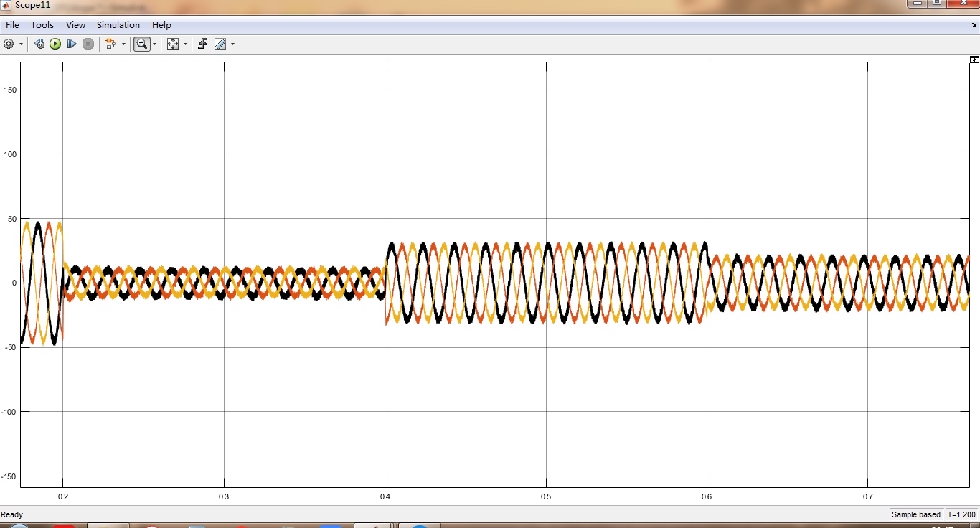Viewport: 980px width, 528px height.
Task: Click the Ready status text
Action: 12,514
